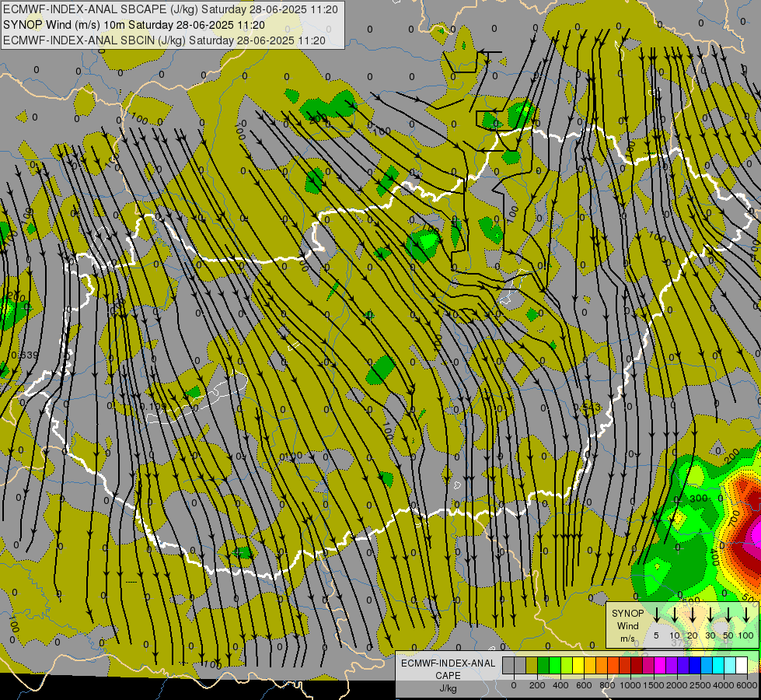Choose the white swatch at scale end
Viewport: 761px width, 700px height.
click(742, 665)
